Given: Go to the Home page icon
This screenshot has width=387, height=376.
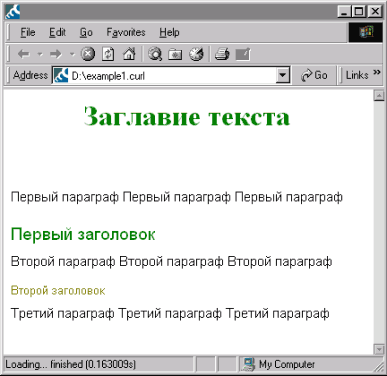Looking at the screenshot, I should (129, 54).
